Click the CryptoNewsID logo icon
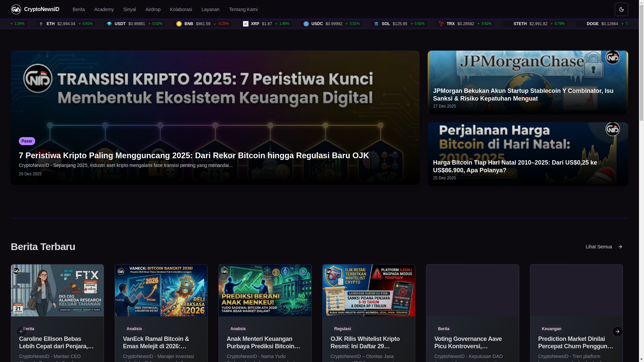 [x=16, y=9]
